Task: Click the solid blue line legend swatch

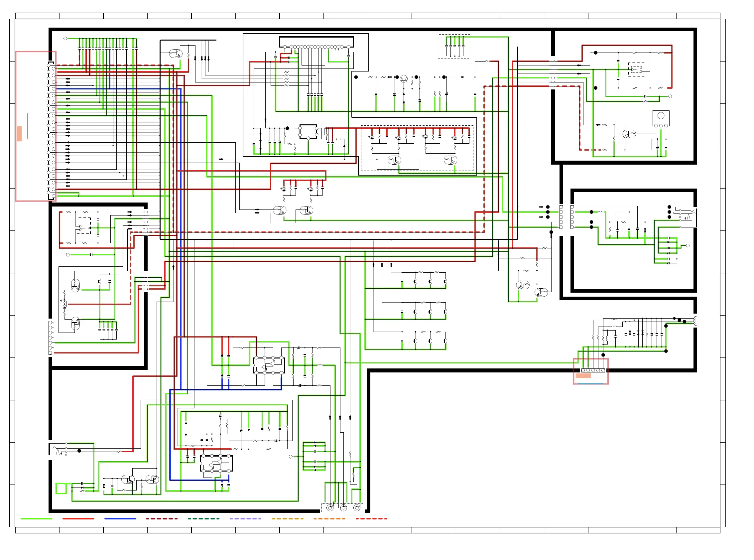Action: [x=120, y=519]
